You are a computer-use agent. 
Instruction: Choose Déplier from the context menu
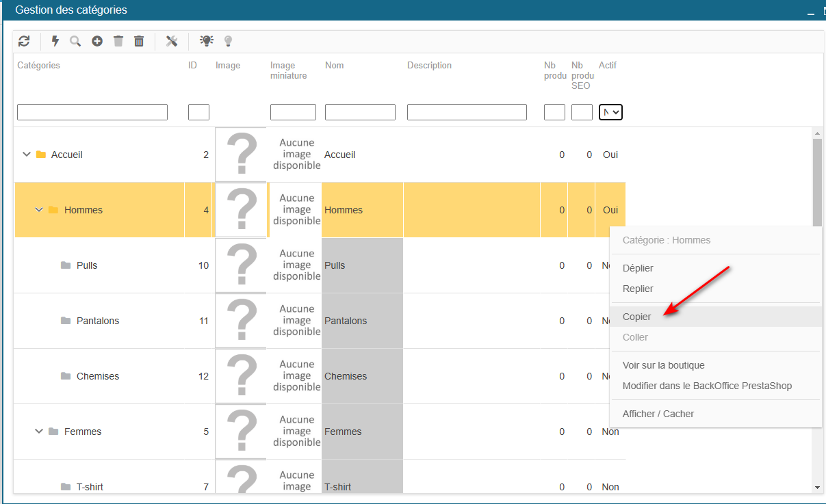point(638,268)
